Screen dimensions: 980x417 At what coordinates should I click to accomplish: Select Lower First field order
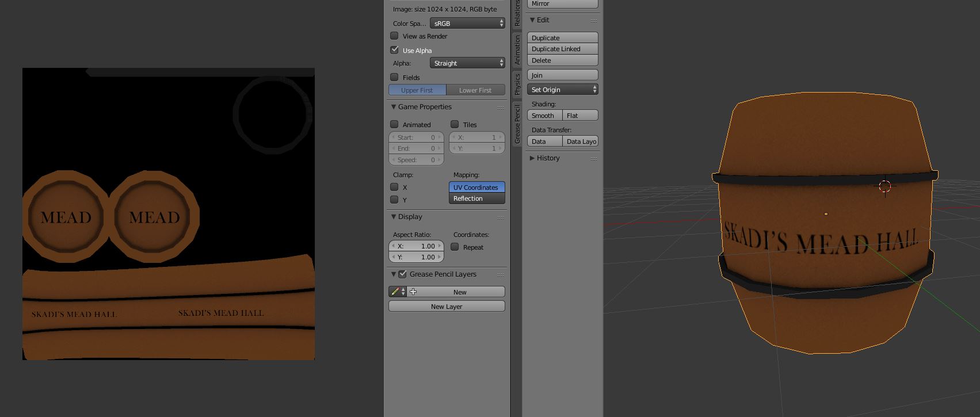pyautogui.click(x=475, y=90)
